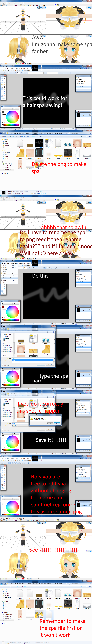
Task: Open Music library in Explorer with Slide show button
Action: tap(6, 154)
